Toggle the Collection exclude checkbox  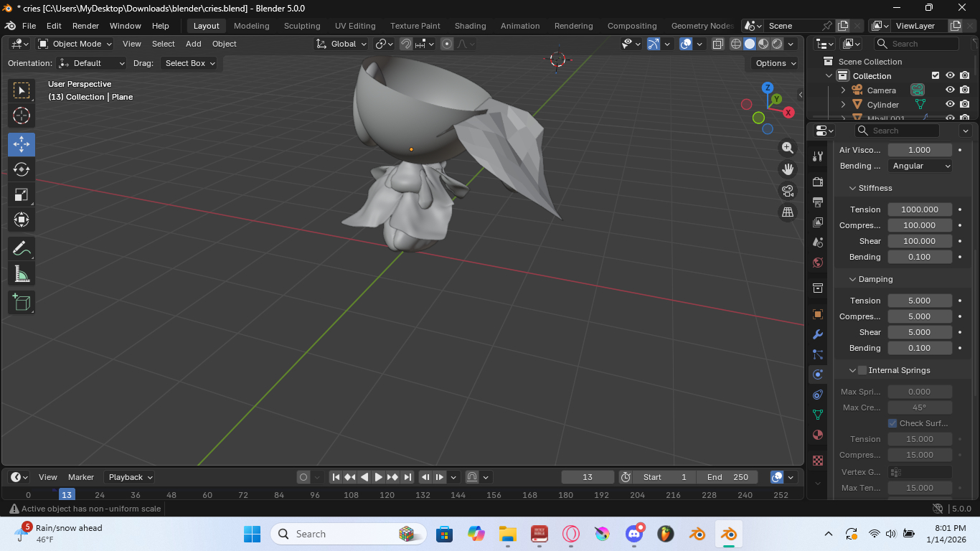tap(936, 76)
